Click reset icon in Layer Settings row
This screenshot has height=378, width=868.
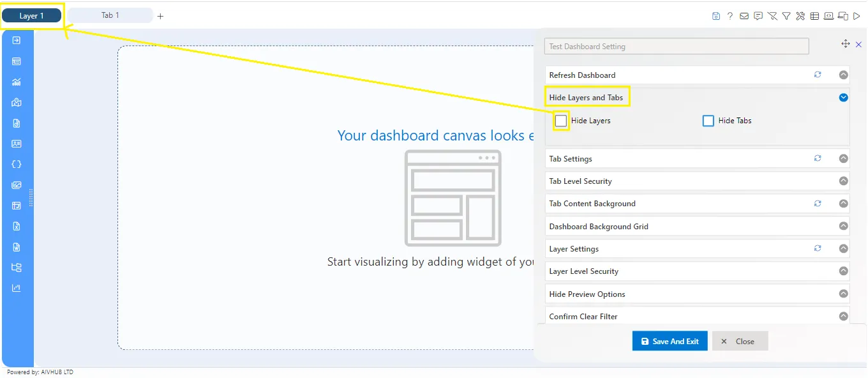[x=818, y=248]
